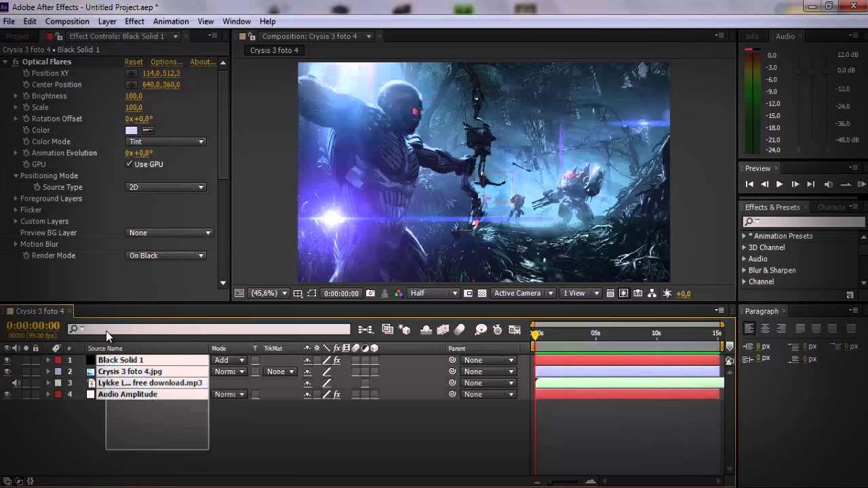Open Composition Flowchart icon in viewer
The height and width of the screenshot is (488, 868).
click(652, 293)
